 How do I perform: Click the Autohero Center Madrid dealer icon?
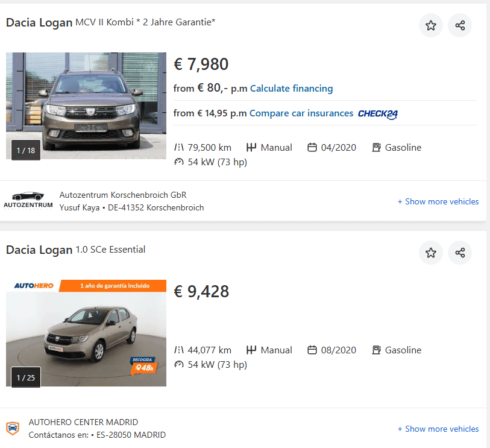(12, 428)
